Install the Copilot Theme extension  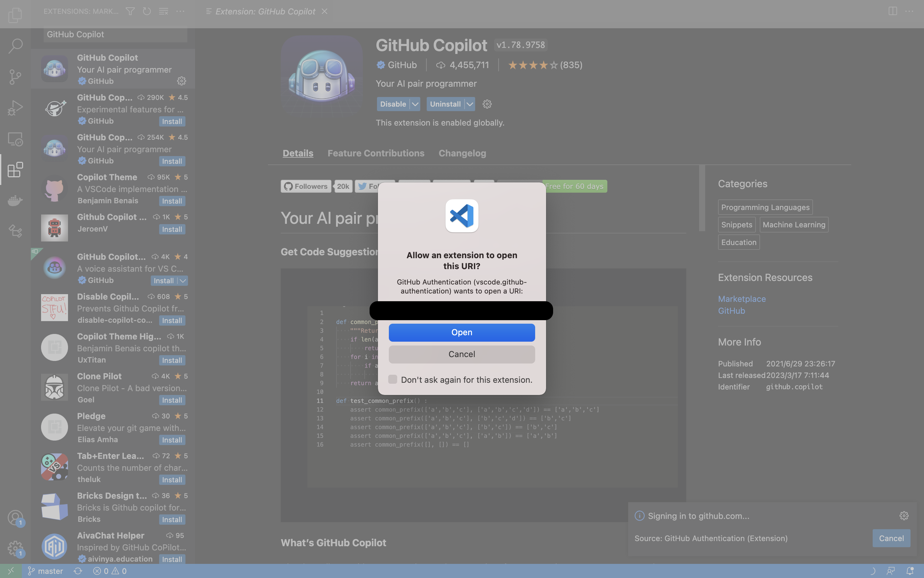click(x=172, y=201)
